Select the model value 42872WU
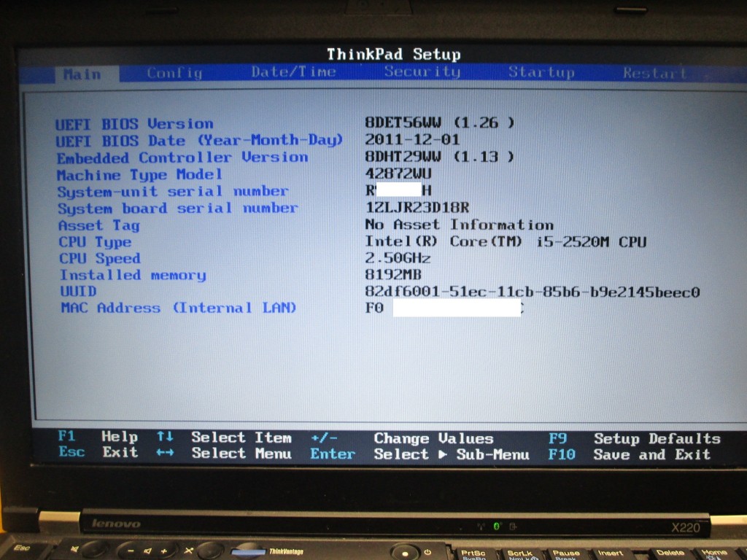This screenshot has height=560, width=747. coord(398,174)
